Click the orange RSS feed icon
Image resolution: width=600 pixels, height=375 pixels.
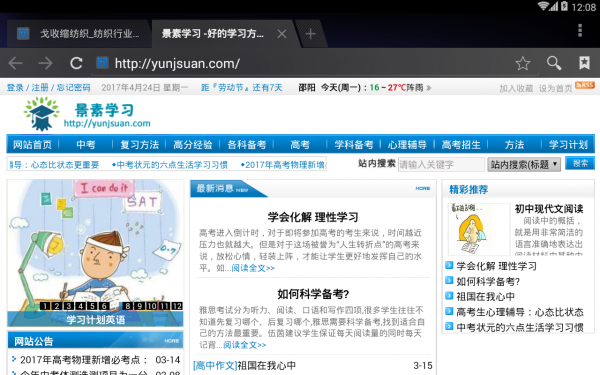tap(585, 85)
